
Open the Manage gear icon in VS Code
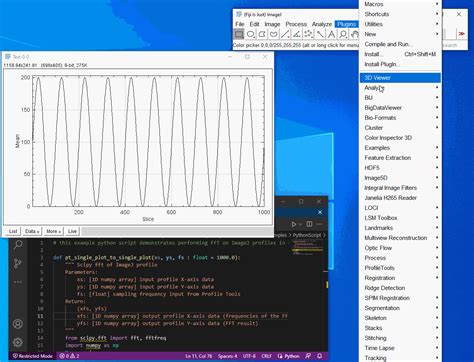coord(18,342)
